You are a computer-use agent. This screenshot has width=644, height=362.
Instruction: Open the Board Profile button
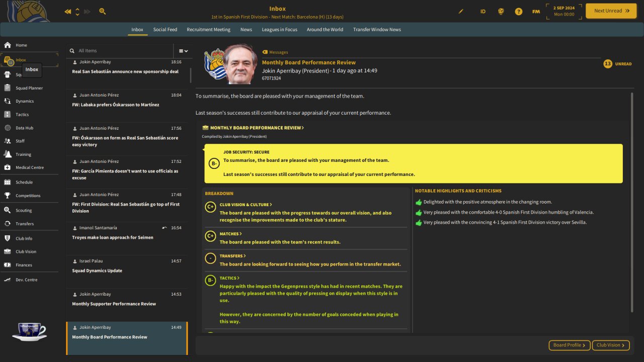tap(570, 345)
